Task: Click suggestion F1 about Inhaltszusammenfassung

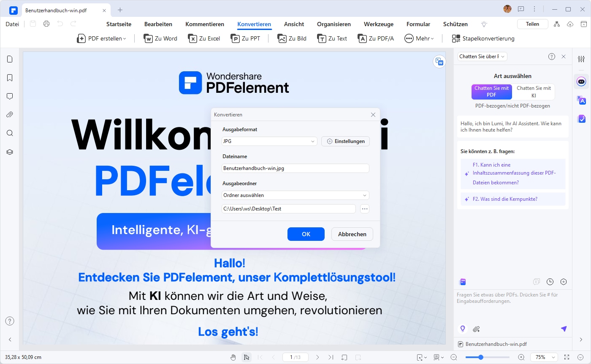Action: click(513, 174)
